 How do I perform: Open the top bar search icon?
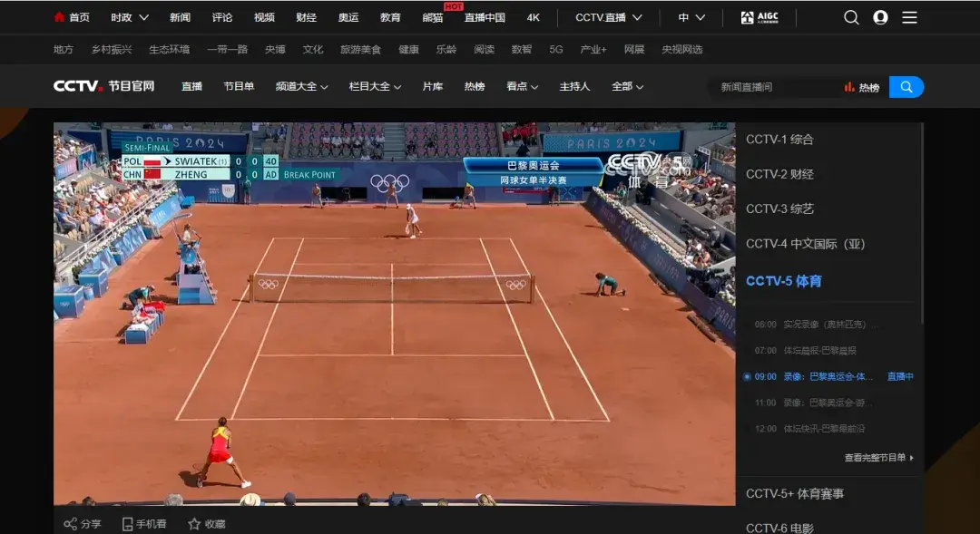pos(851,17)
